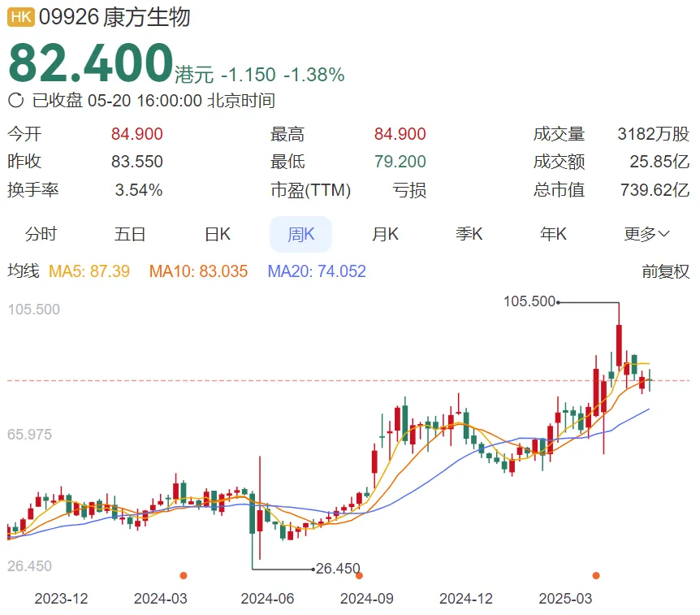Image resolution: width=700 pixels, height=615 pixels.
Task: Click the orange event dot near 2024-09
Action: (359, 575)
